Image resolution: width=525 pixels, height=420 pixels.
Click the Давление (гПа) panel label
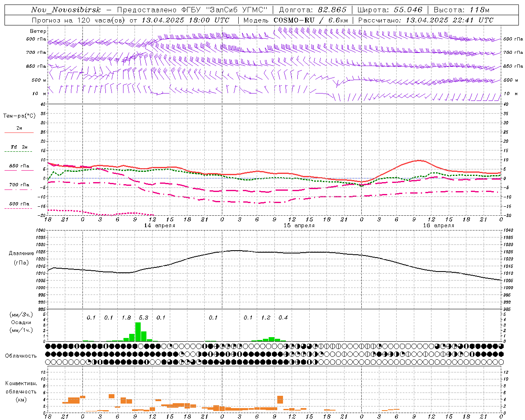(21, 258)
